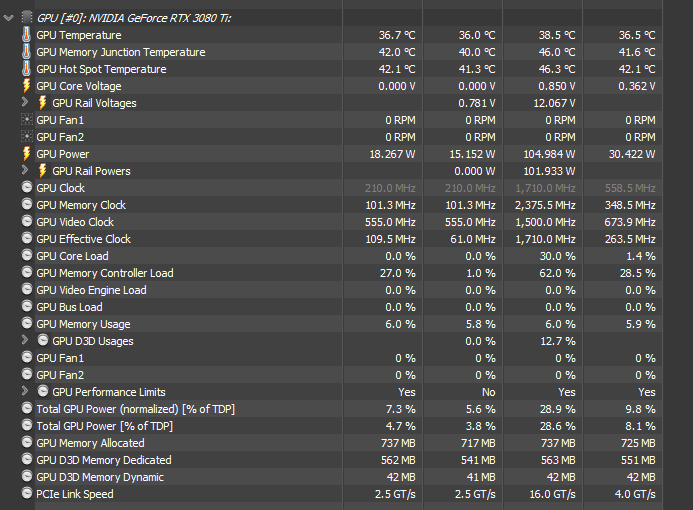693x510 pixels.
Task: Click the 'No' value in GPU Performance Limits row
Action: tap(488, 392)
